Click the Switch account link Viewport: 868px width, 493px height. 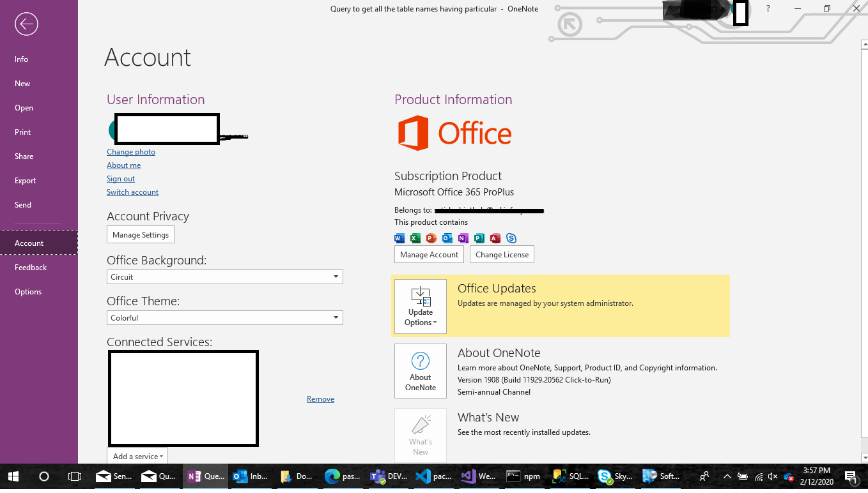132,192
